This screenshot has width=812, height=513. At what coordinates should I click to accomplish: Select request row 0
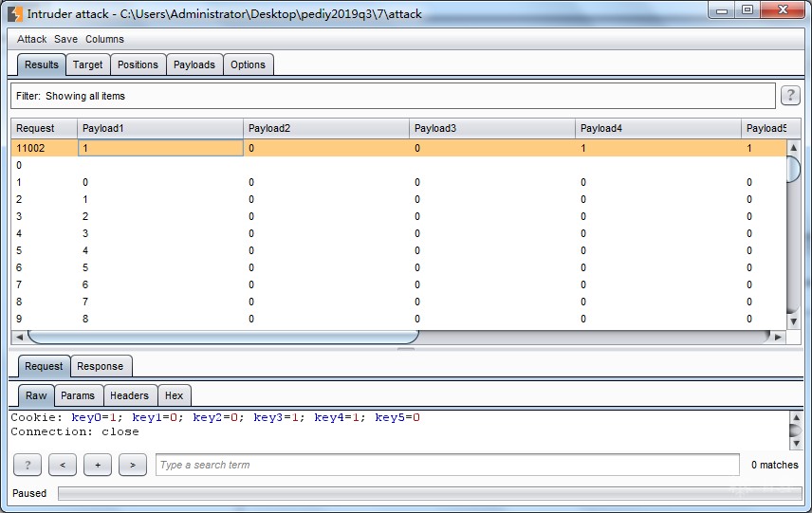[x=398, y=165]
